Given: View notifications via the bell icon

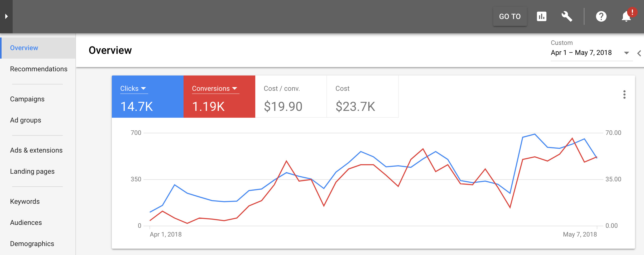Looking at the screenshot, I should pyautogui.click(x=626, y=17).
